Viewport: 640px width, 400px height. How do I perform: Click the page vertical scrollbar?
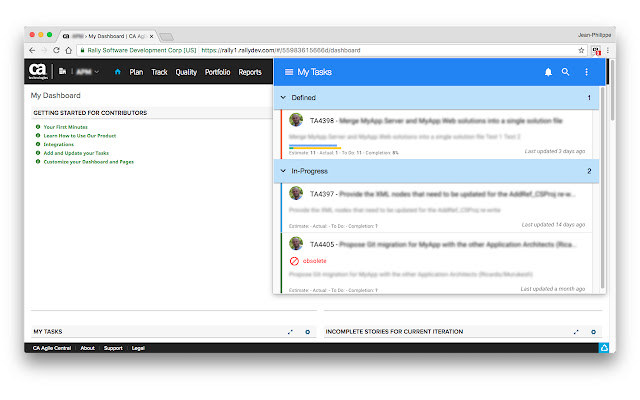(612, 90)
